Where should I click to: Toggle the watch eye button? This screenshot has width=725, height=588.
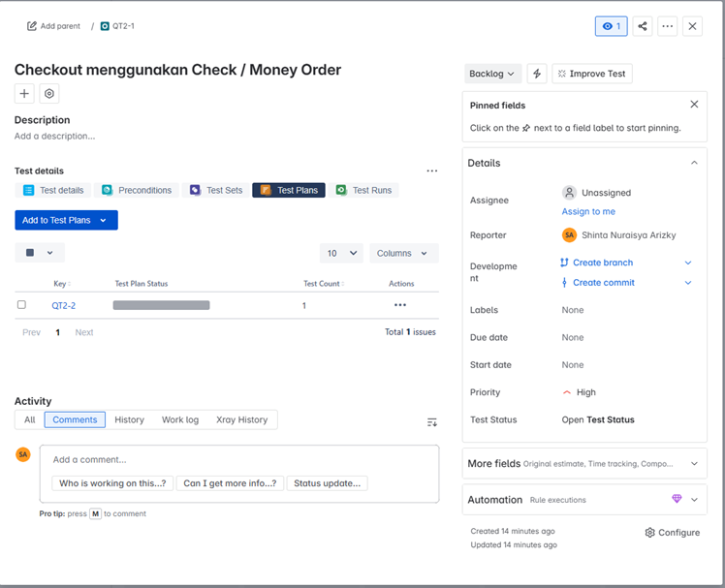(x=612, y=26)
